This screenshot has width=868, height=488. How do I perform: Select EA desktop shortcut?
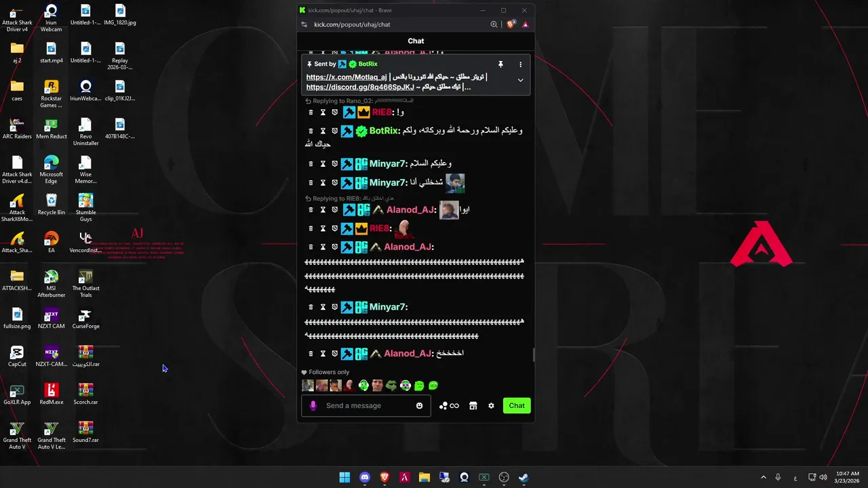tap(51, 243)
